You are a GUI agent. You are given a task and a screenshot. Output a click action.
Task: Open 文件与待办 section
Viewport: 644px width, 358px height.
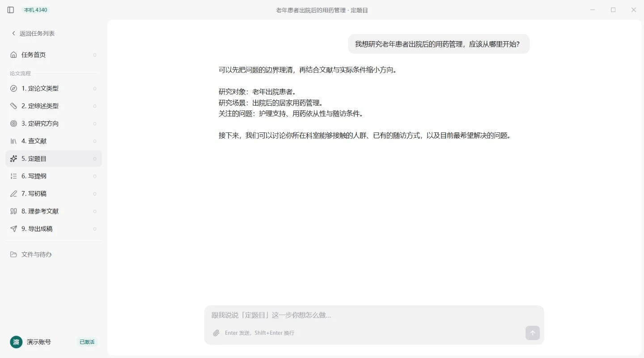54,254
